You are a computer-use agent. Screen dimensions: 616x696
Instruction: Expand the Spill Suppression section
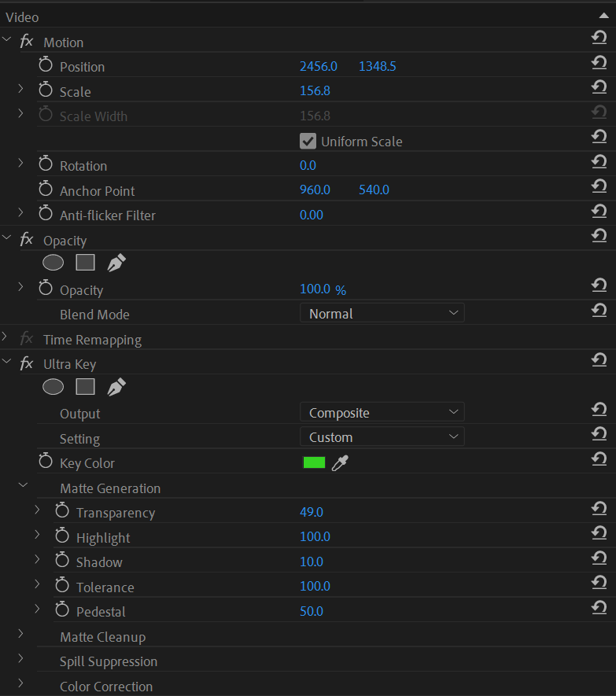point(21,659)
